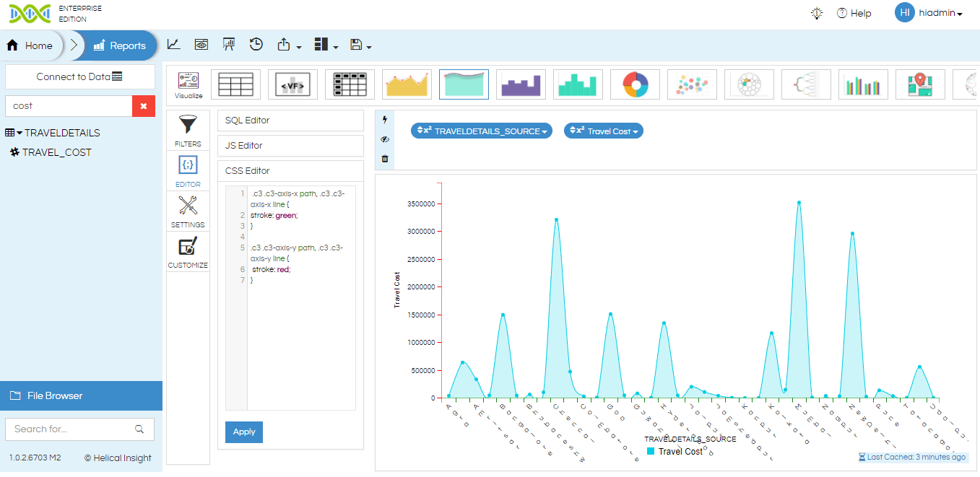980x477 pixels.
Task: Open the Editor panel
Action: click(x=188, y=171)
